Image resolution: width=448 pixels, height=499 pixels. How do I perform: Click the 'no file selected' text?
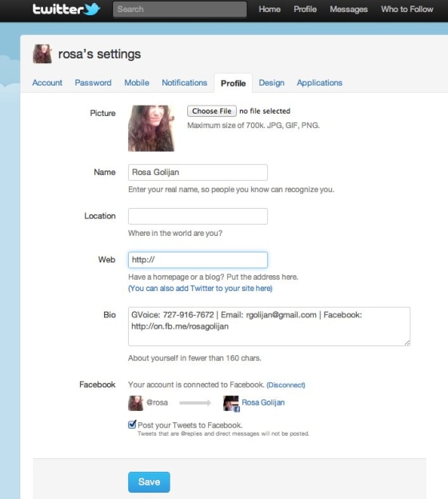pos(265,111)
